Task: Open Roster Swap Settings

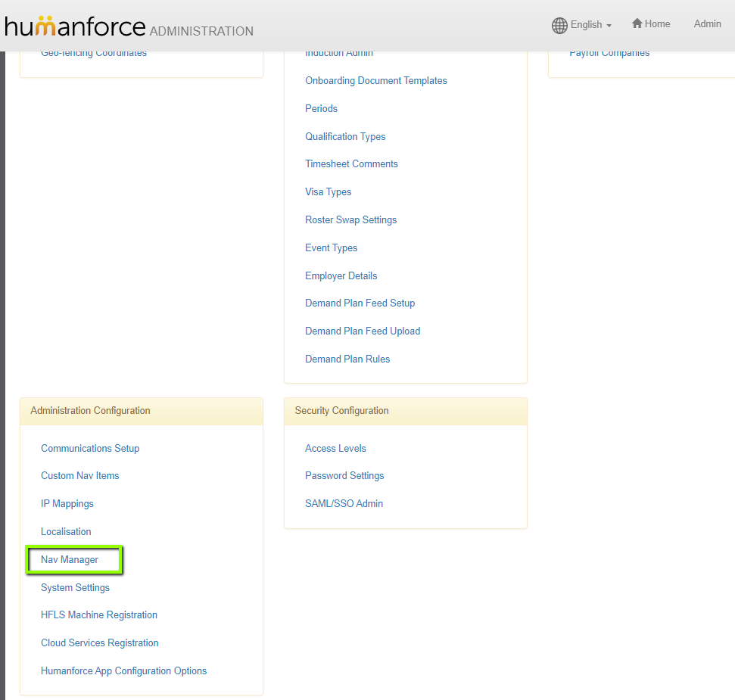Action: [x=350, y=219]
